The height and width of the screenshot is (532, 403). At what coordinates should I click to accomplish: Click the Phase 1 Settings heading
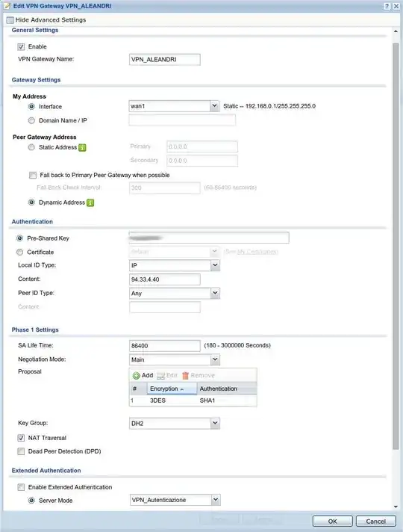[35, 330]
